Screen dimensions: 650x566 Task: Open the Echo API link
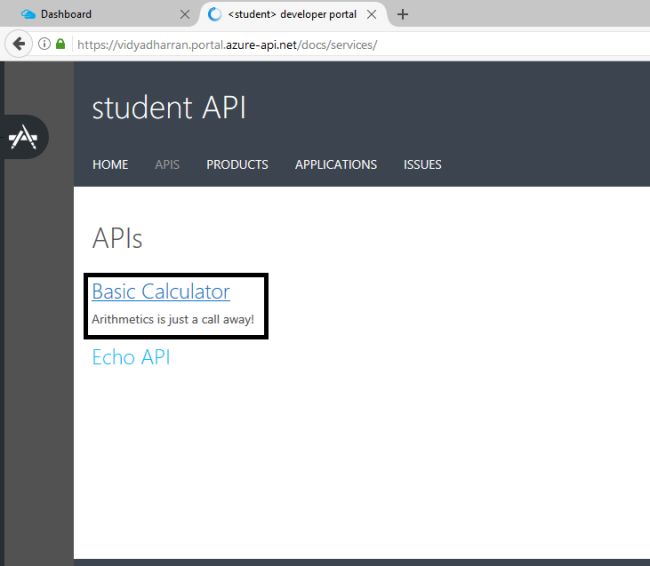[x=131, y=357]
